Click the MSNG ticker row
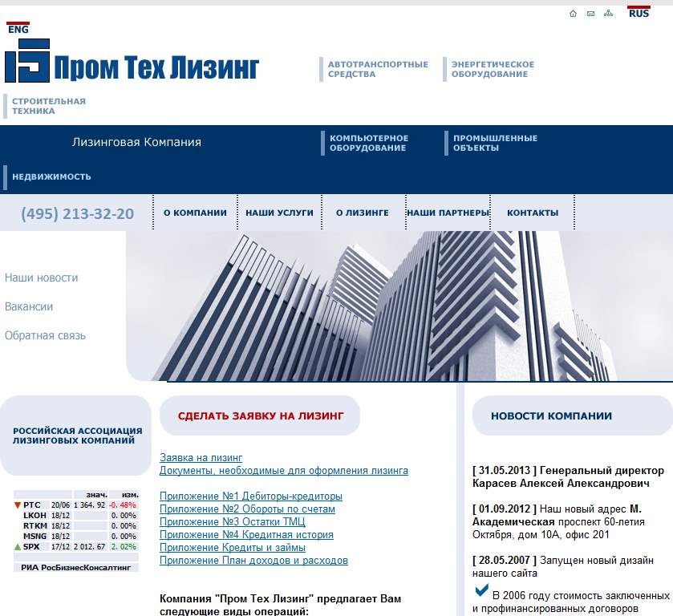The image size is (673, 616). pos(76,536)
